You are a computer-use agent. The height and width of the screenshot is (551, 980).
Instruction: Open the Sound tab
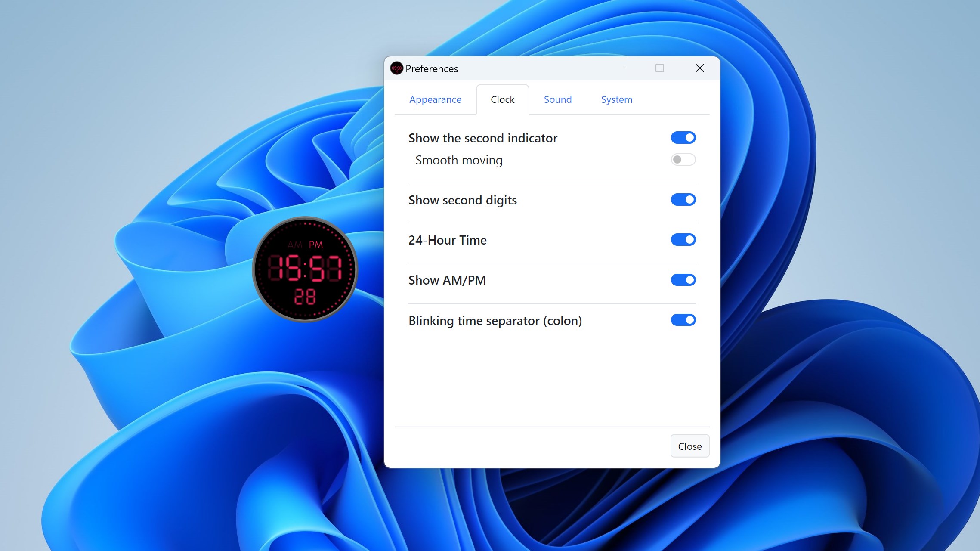[557, 99]
